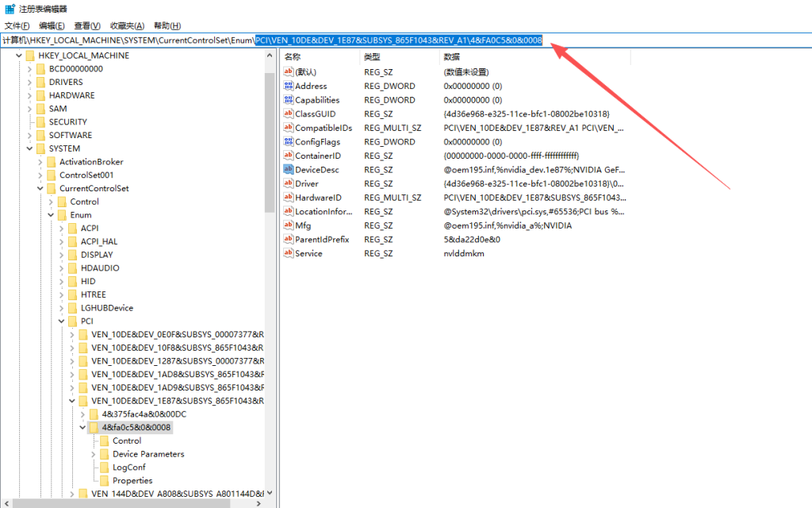The image size is (812, 508).
Task: Click the Device Parameters folder icon
Action: click(x=104, y=454)
